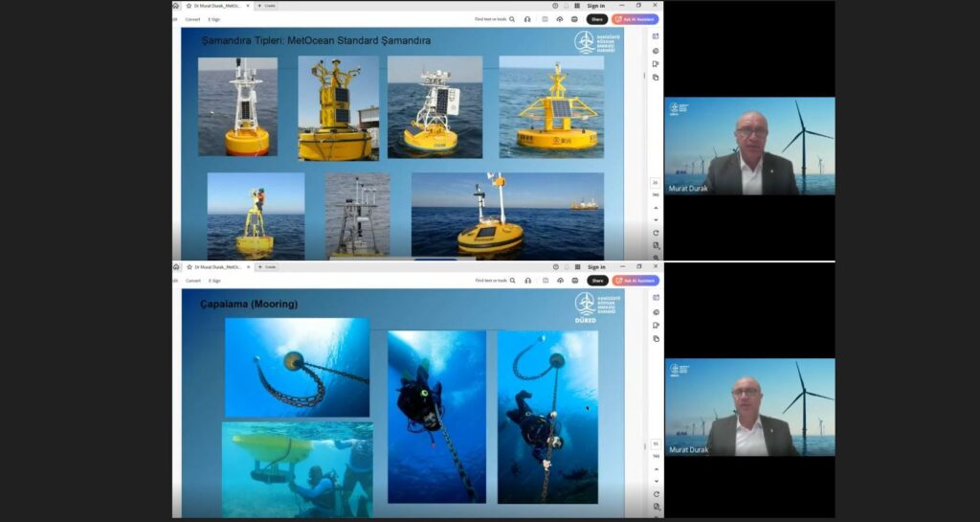
Task: Click the cloud upload icon in lower window
Action: click(559, 281)
